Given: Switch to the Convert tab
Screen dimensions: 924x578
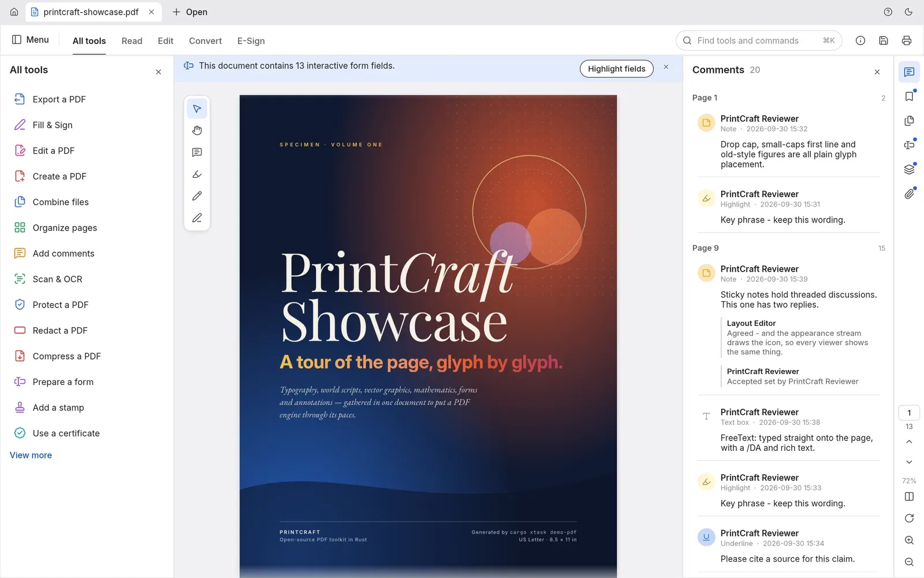Looking at the screenshot, I should click(x=205, y=41).
